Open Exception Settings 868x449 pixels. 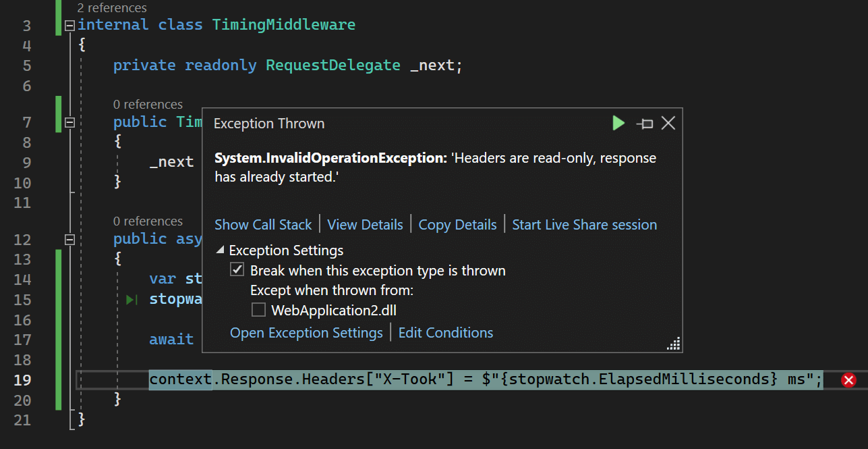click(306, 332)
